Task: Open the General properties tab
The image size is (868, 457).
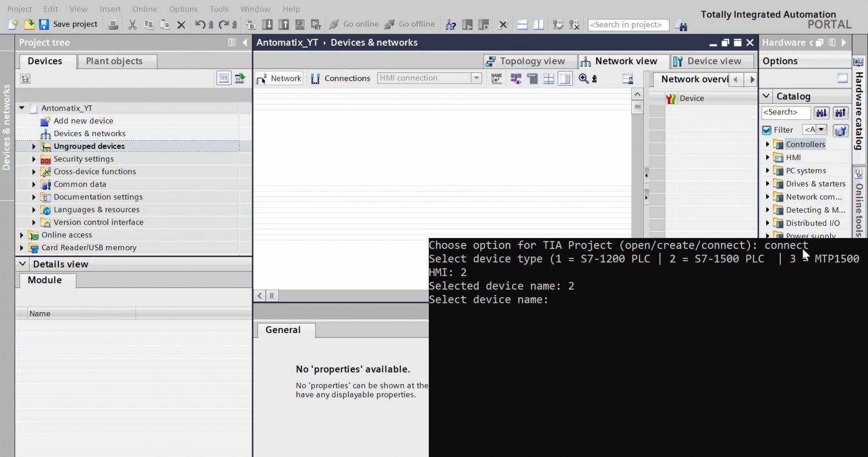Action: (x=283, y=330)
